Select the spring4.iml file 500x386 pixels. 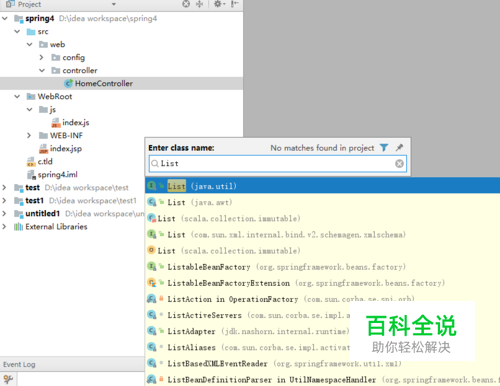57,174
